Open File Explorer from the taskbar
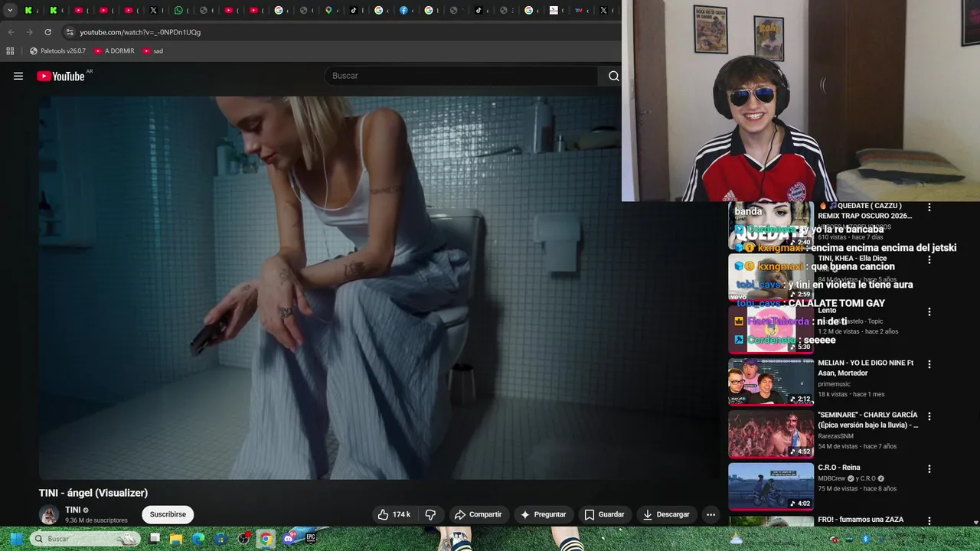 click(176, 539)
